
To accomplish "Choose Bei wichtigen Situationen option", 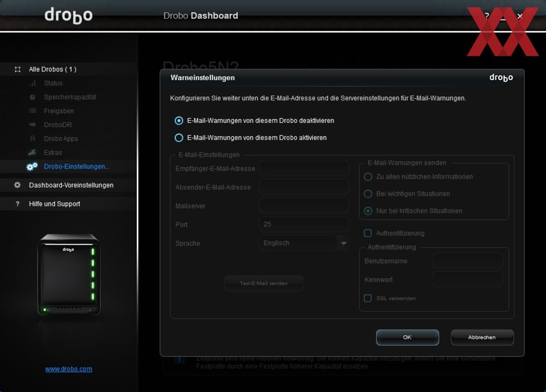I will pyautogui.click(x=368, y=194).
